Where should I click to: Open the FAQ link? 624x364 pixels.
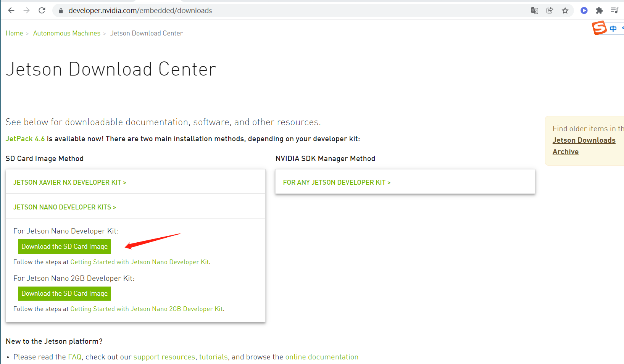pos(75,357)
